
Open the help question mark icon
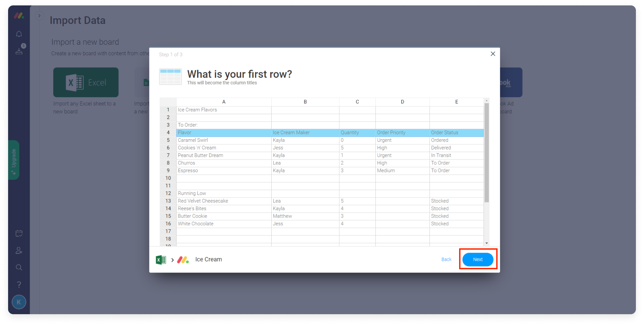click(x=19, y=284)
